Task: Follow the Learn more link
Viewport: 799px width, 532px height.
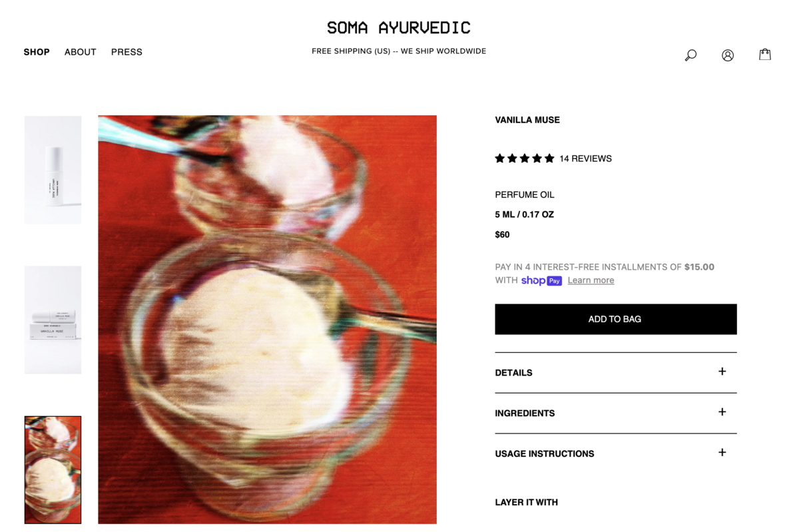Action: (x=591, y=280)
